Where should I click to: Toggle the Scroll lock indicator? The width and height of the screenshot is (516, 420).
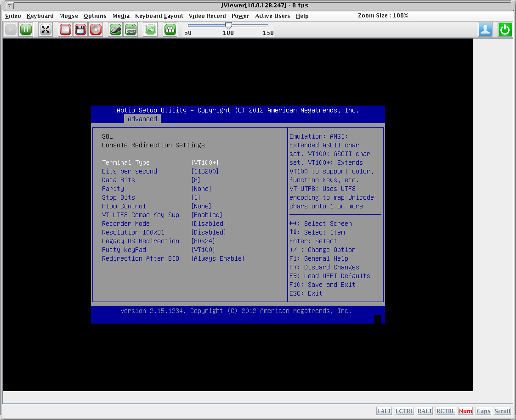point(502,411)
